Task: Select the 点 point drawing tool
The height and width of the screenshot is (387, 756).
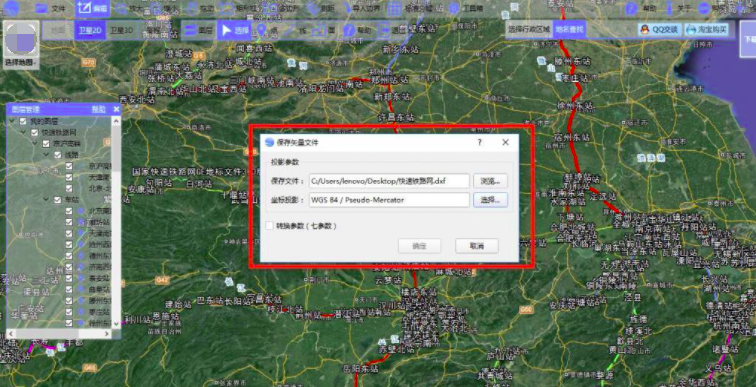Action: coord(266,30)
